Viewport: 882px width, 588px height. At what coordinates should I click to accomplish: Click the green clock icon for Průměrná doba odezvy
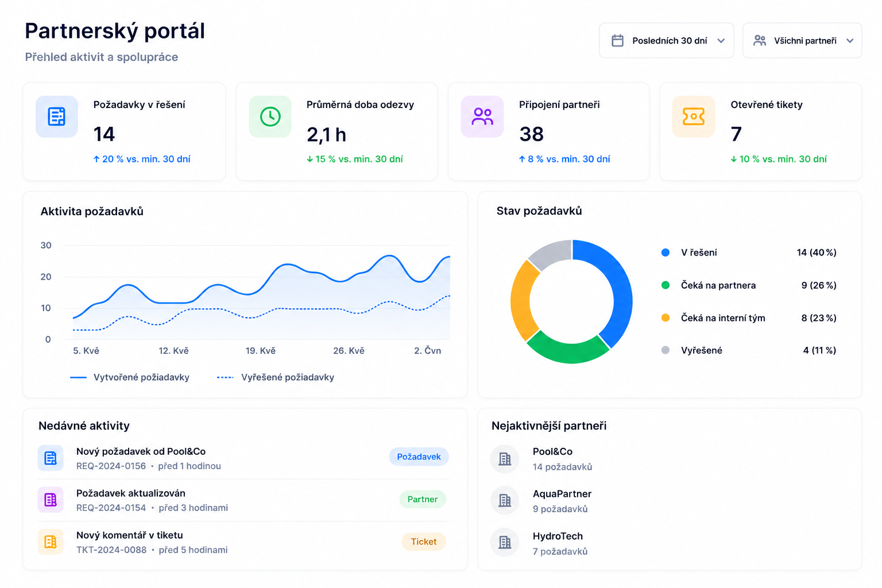(x=270, y=117)
